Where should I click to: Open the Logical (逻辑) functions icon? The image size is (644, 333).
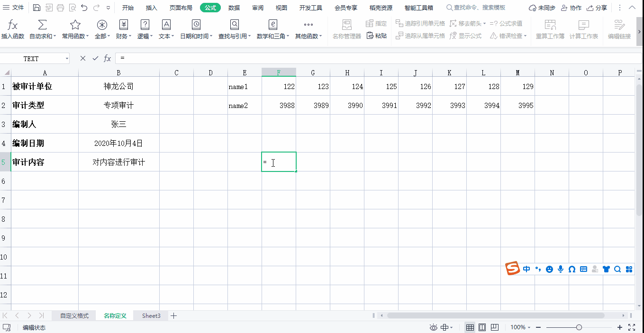pyautogui.click(x=145, y=25)
